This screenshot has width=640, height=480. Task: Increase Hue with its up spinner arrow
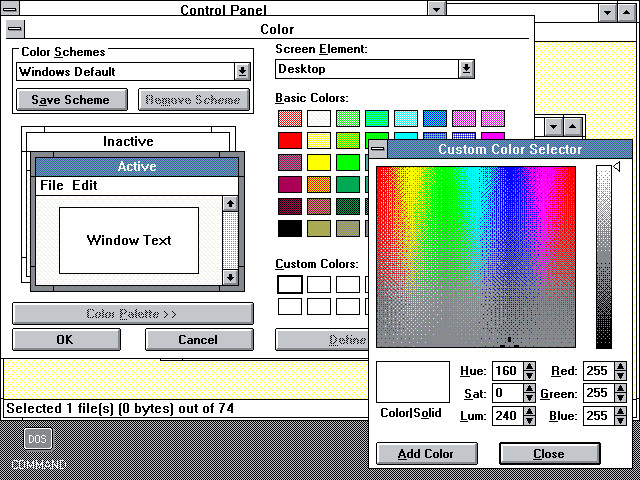(x=530, y=366)
